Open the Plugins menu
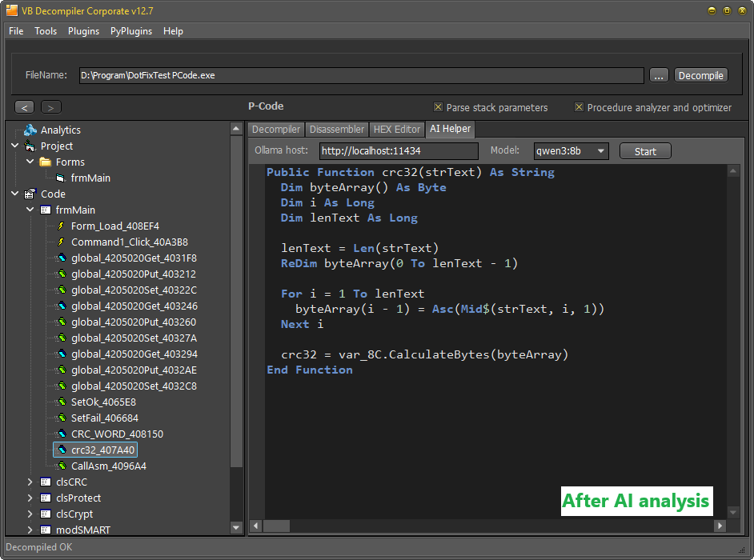The height and width of the screenshot is (560, 754). pyautogui.click(x=84, y=31)
